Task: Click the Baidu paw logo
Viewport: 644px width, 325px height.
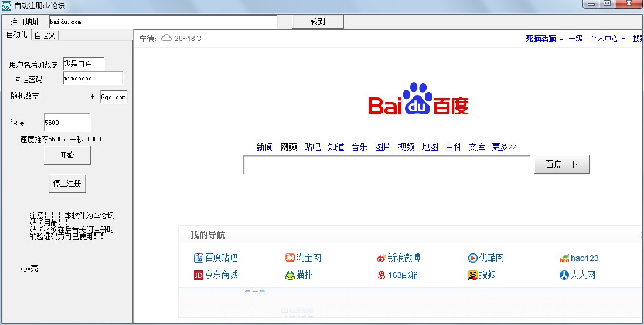Action: coord(418,99)
